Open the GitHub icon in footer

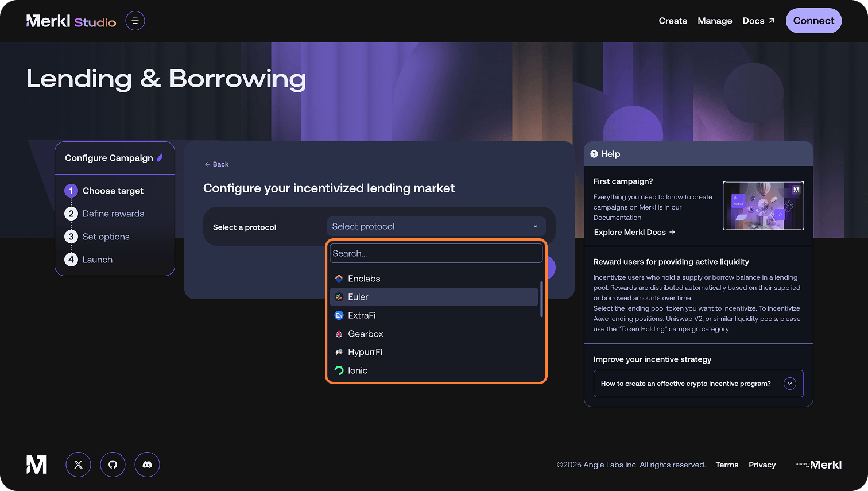113,465
